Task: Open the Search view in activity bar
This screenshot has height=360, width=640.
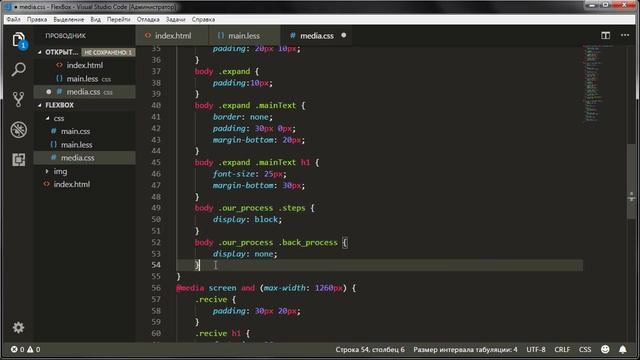Action: [18, 69]
